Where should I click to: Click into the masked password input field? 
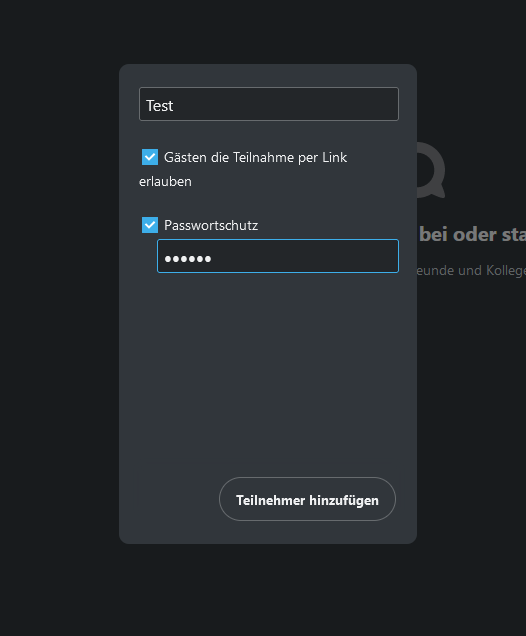tap(278, 256)
